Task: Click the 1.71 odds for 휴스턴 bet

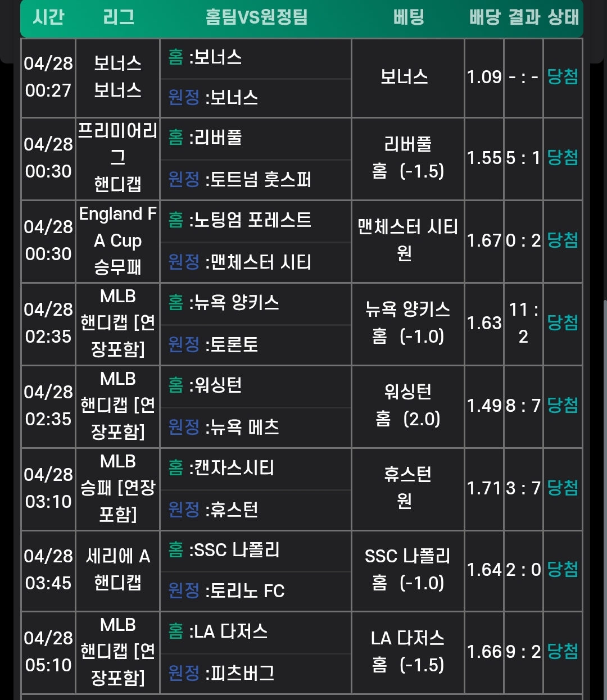Action: coord(484,488)
